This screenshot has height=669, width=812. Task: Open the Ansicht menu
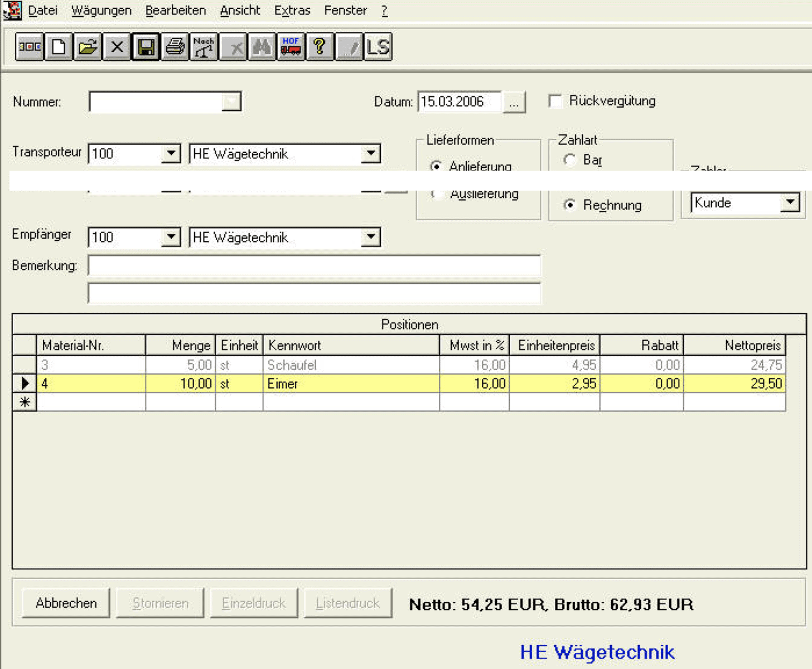(x=240, y=10)
